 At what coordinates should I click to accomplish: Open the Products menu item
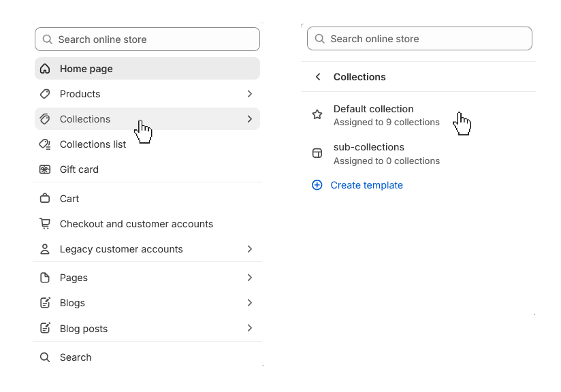click(147, 94)
